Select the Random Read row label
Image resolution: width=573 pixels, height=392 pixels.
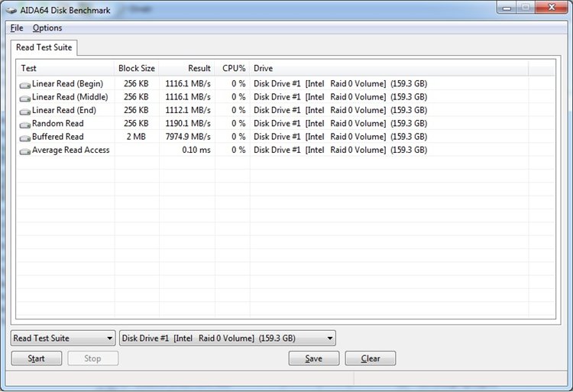click(x=58, y=124)
